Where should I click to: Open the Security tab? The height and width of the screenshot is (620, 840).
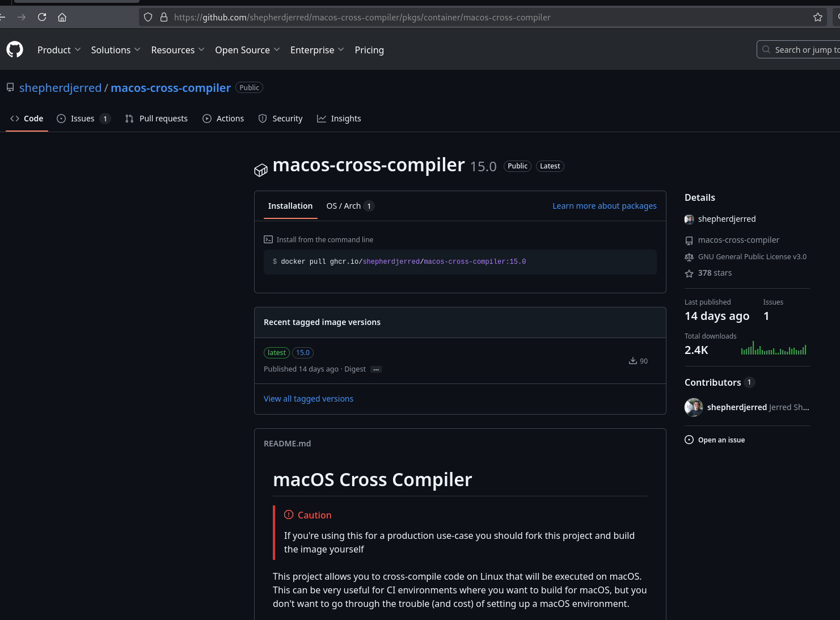click(280, 119)
